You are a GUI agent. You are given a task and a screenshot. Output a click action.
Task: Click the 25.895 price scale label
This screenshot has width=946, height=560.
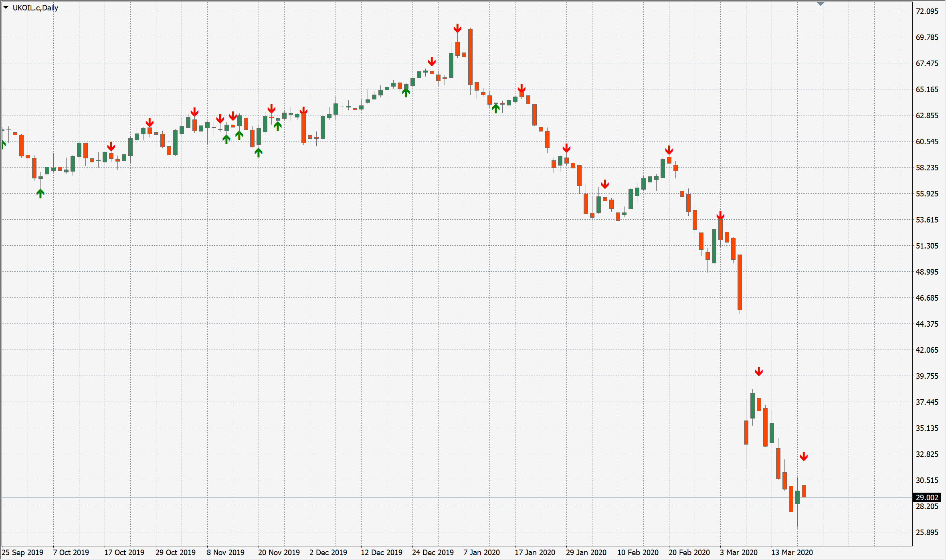[927, 532]
